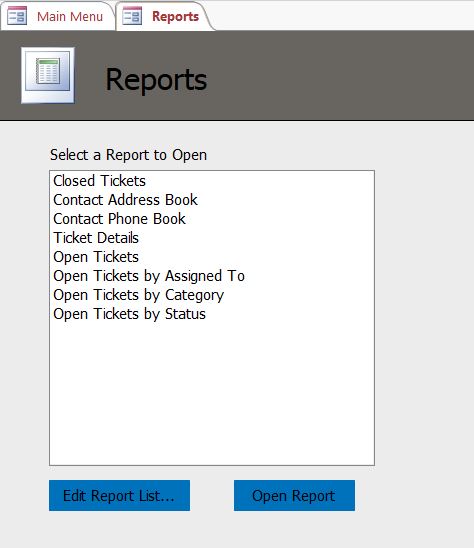Pick Ticket Details from the list
Screen dimensions: 474x548
[212, 238]
